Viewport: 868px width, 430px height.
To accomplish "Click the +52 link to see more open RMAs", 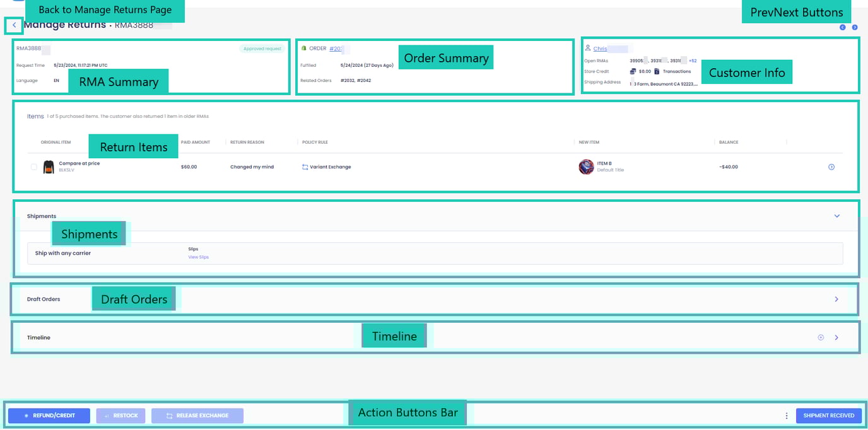I will (692, 61).
